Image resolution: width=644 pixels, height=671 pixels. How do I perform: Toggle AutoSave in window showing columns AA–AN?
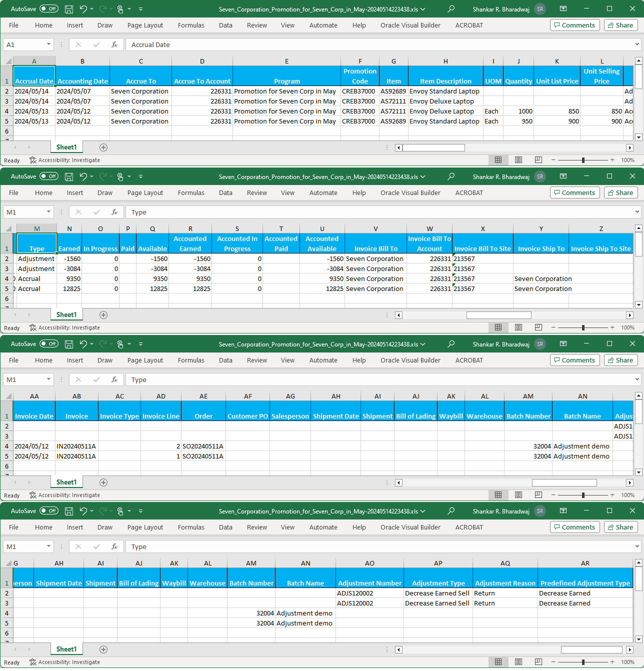point(49,344)
